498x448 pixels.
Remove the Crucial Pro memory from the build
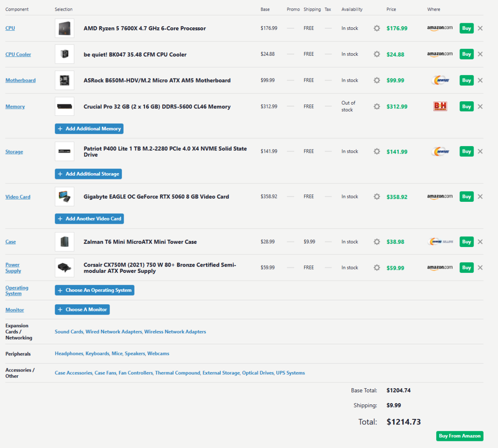[x=480, y=106]
